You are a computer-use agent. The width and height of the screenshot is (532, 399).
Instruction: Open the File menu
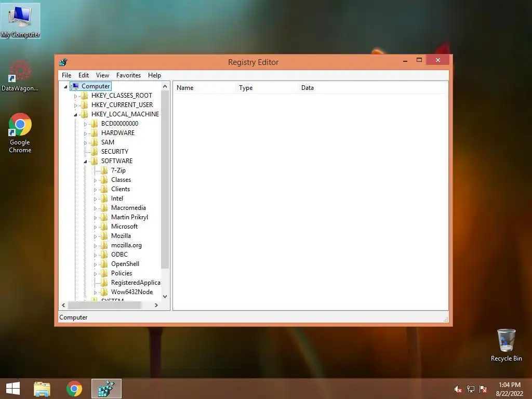[66, 75]
